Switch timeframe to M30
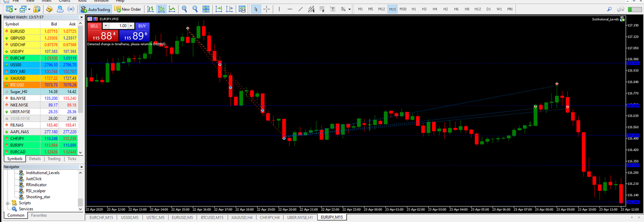The width and height of the screenshot is (644, 222). click(x=403, y=9)
